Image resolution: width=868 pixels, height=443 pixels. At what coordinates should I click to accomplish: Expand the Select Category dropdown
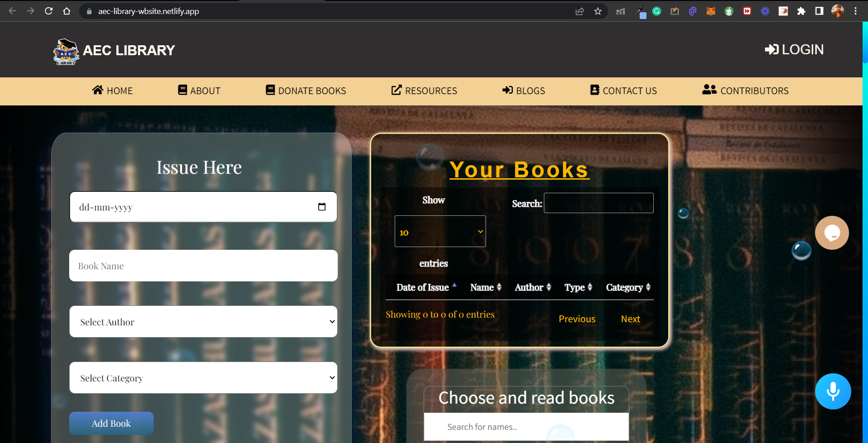(203, 378)
